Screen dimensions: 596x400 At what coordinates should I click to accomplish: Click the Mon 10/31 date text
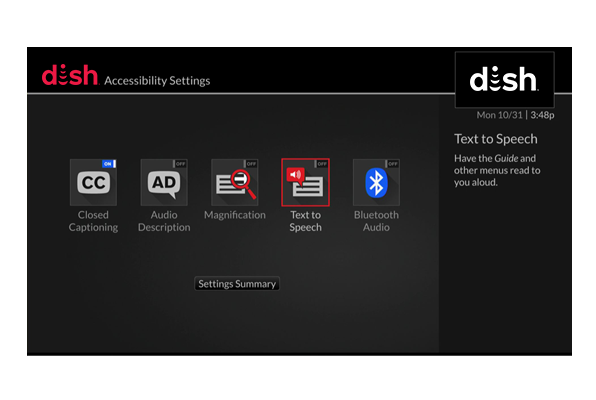pyautogui.click(x=499, y=115)
